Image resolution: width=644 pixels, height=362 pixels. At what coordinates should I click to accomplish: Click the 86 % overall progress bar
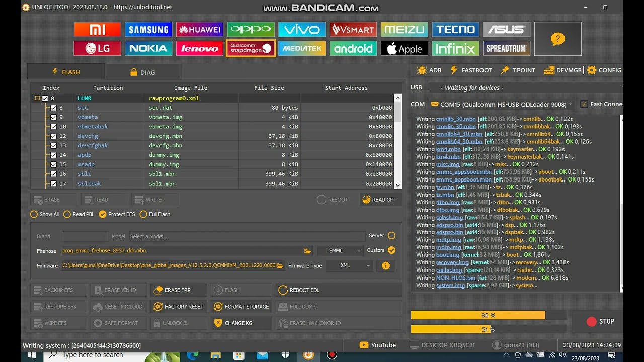489,315
